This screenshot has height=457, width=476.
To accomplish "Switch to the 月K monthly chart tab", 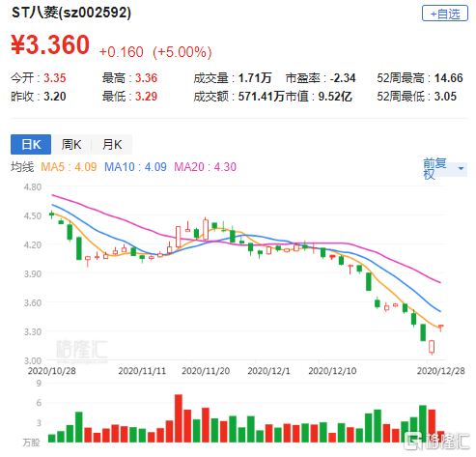I will [x=112, y=144].
